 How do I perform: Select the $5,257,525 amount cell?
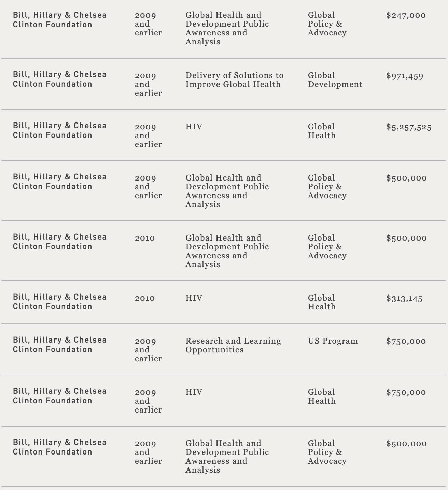tap(409, 127)
